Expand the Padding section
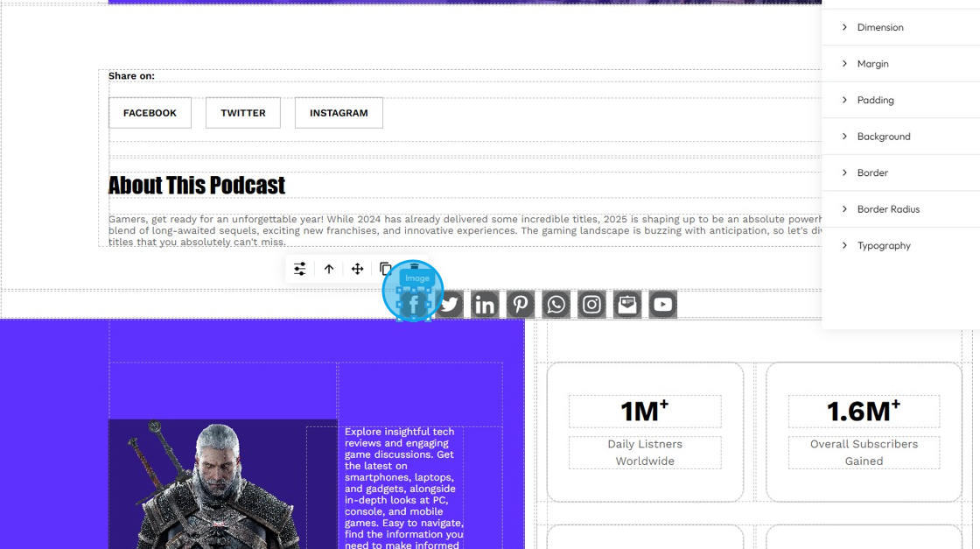This screenshot has height=549, width=980. (x=900, y=100)
